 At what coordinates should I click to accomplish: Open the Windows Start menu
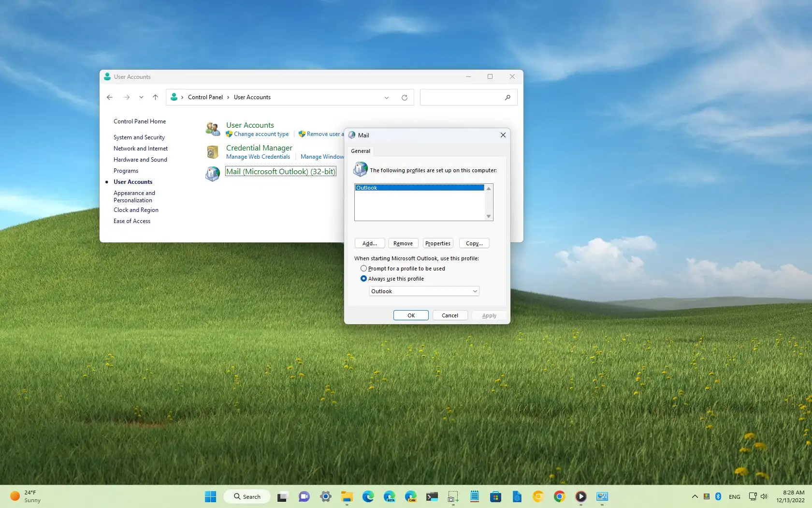tap(210, 496)
